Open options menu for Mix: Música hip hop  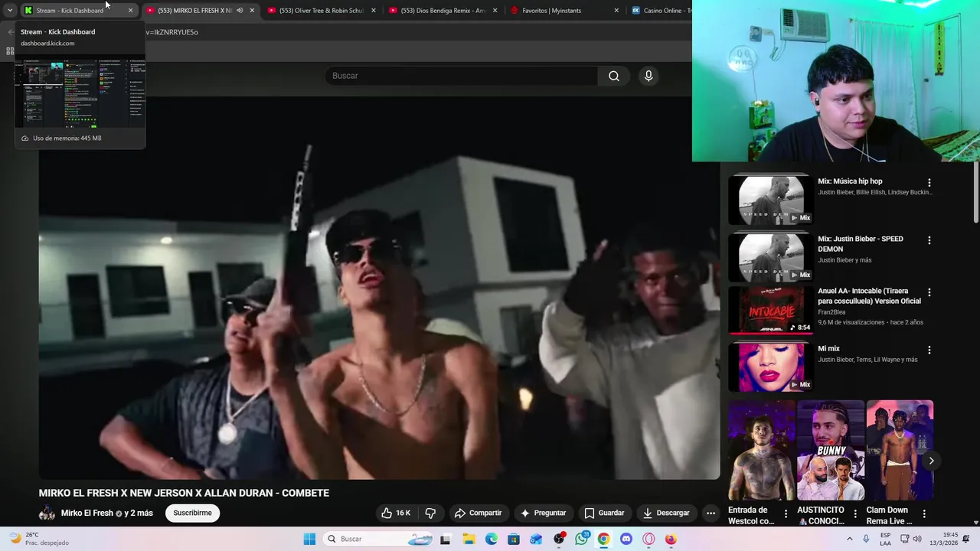pyautogui.click(x=929, y=183)
